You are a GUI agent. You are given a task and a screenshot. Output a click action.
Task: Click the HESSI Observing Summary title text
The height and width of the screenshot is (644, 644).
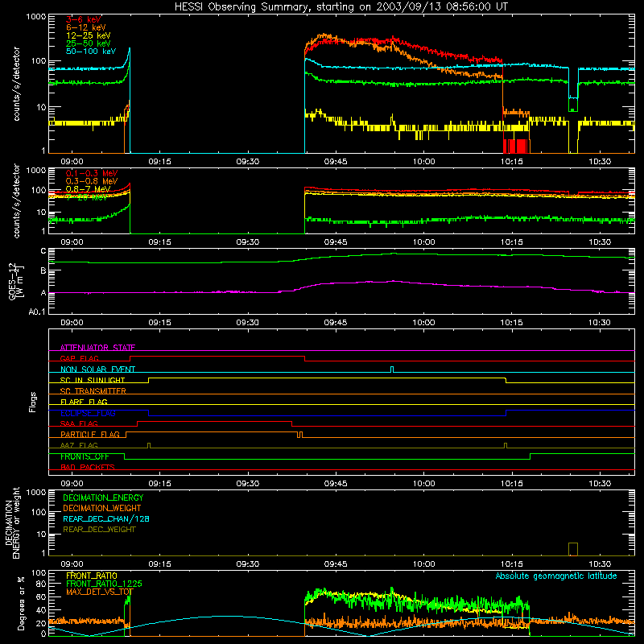pos(341,7)
